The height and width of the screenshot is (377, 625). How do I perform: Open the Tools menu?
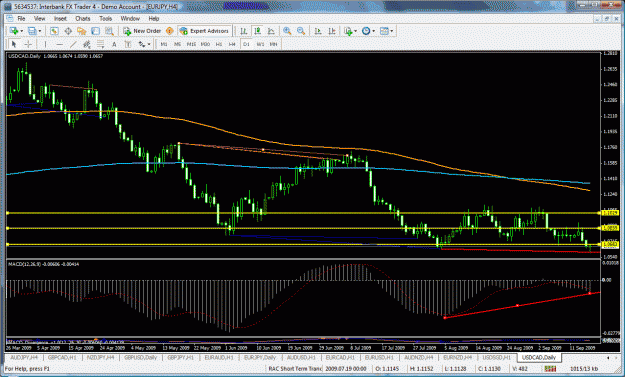pos(106,18)
